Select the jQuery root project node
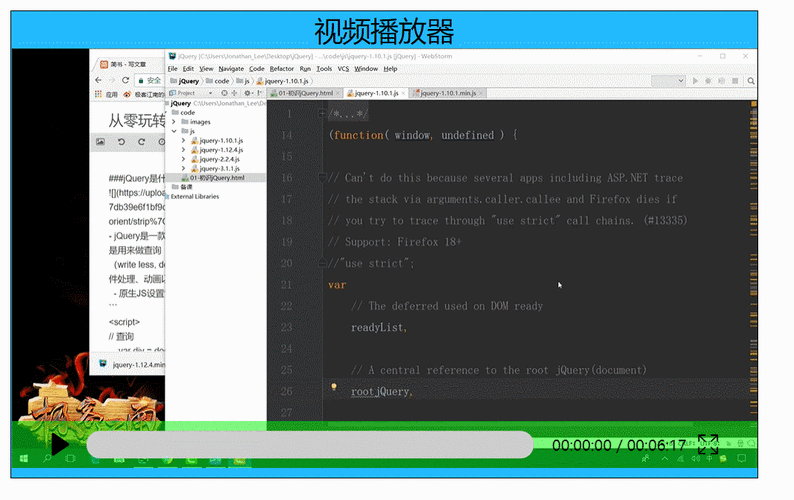The height and width of the screenshot is (500, 794). pos(181,103)
